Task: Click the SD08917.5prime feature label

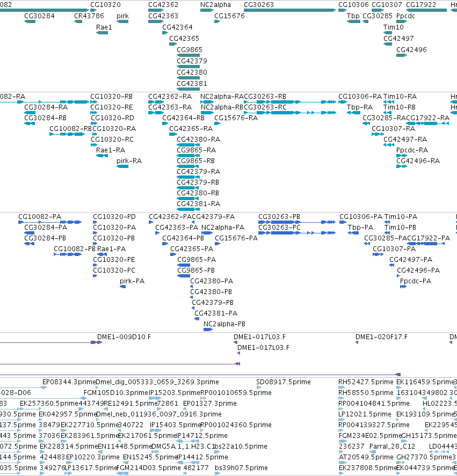Action: click(x=284, y=382)
